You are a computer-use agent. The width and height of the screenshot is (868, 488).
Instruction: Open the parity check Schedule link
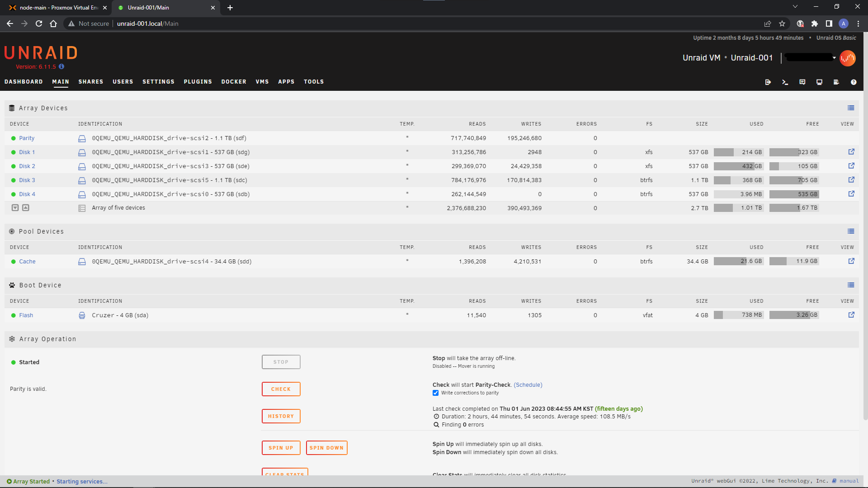(x=528, y=385)
